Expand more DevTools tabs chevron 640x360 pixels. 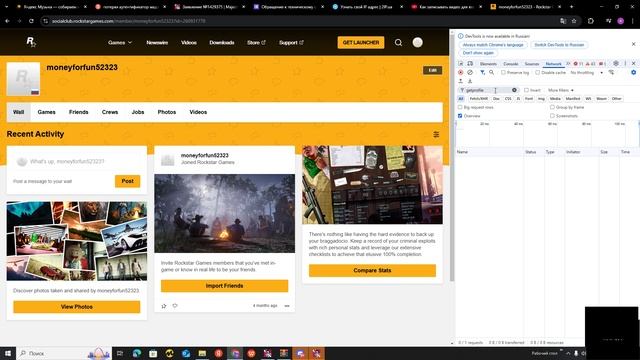click(568, 64)
